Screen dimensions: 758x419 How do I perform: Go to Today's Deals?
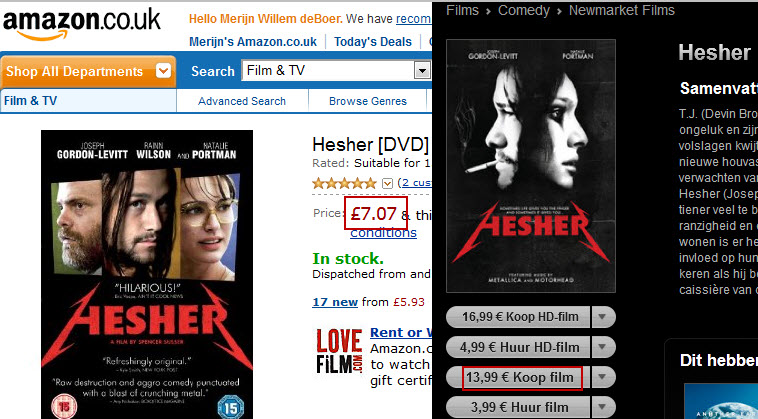(x=373, y=42)
